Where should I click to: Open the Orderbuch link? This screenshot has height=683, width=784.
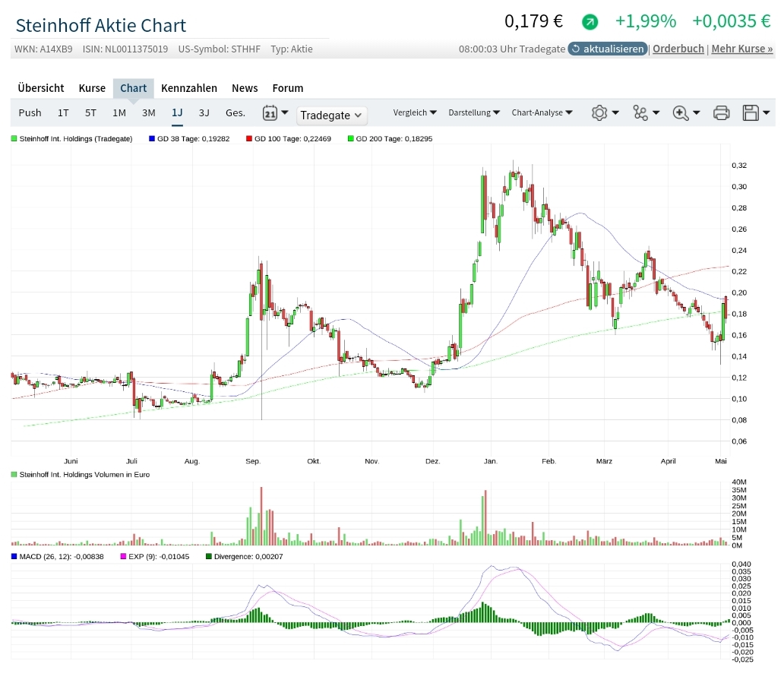[678, 49]
